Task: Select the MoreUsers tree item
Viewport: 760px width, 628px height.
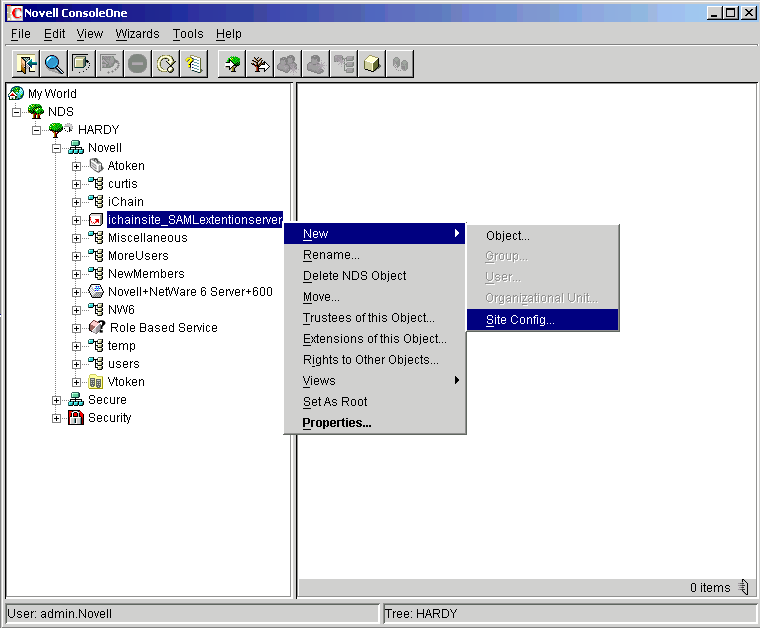Action: click(138, 255)
